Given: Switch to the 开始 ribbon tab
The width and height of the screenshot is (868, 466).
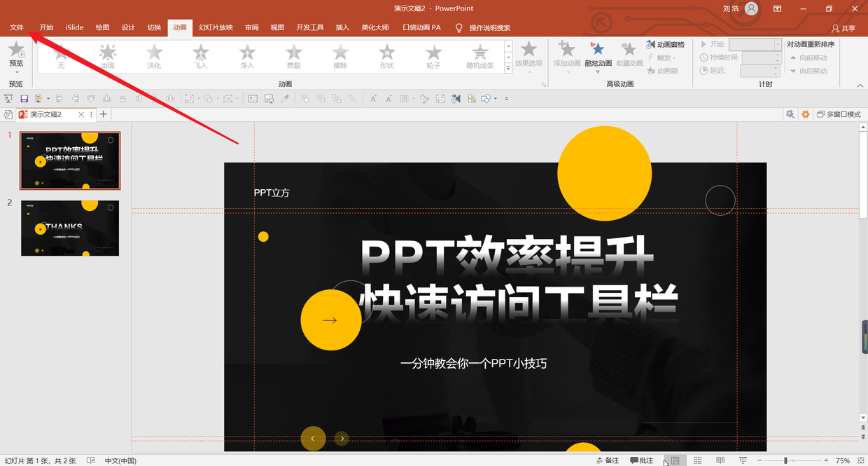Looking at the screenshot, I should 46,28.
